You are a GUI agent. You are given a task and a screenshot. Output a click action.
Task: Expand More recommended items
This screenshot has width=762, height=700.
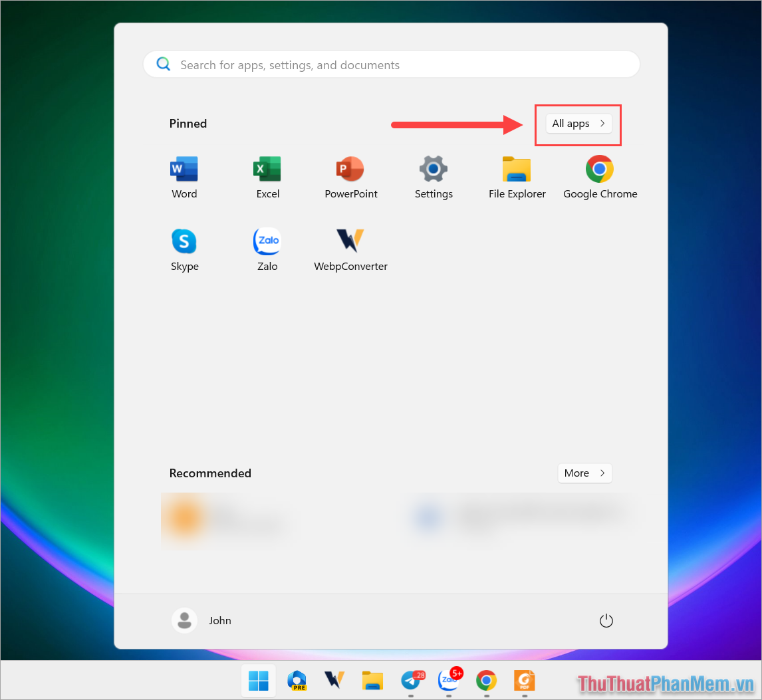(x=584, y=473)
